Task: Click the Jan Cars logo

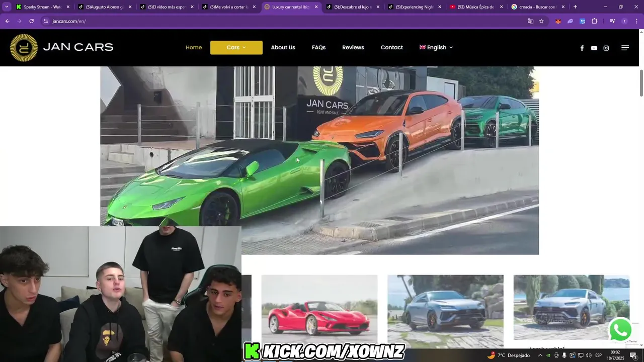Action: 61,48
